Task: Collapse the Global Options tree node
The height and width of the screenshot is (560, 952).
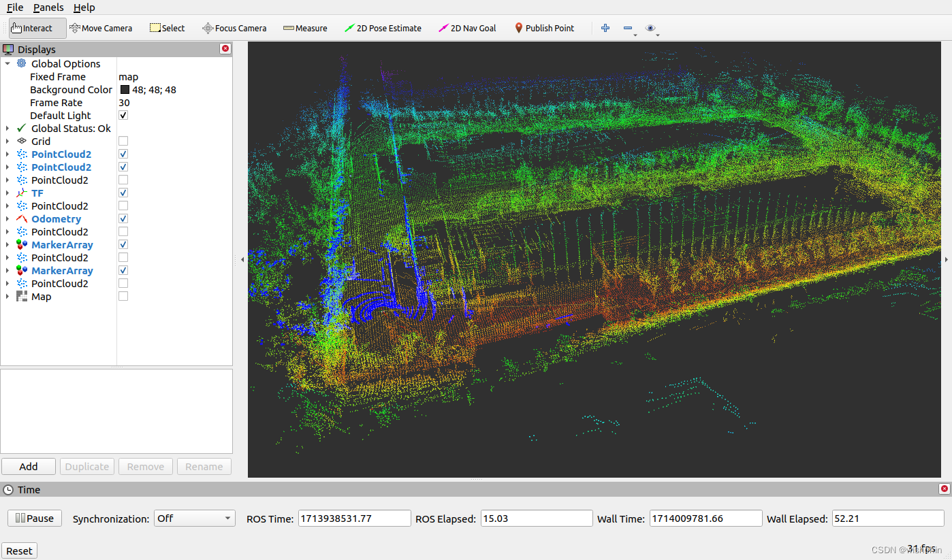Action: click(x=7, y=63)
